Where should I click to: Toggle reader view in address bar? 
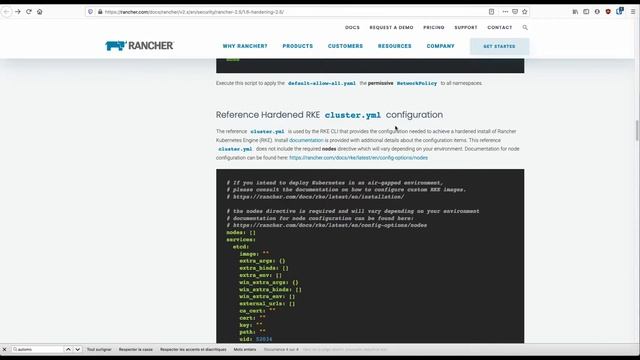(x=491, y=12)
